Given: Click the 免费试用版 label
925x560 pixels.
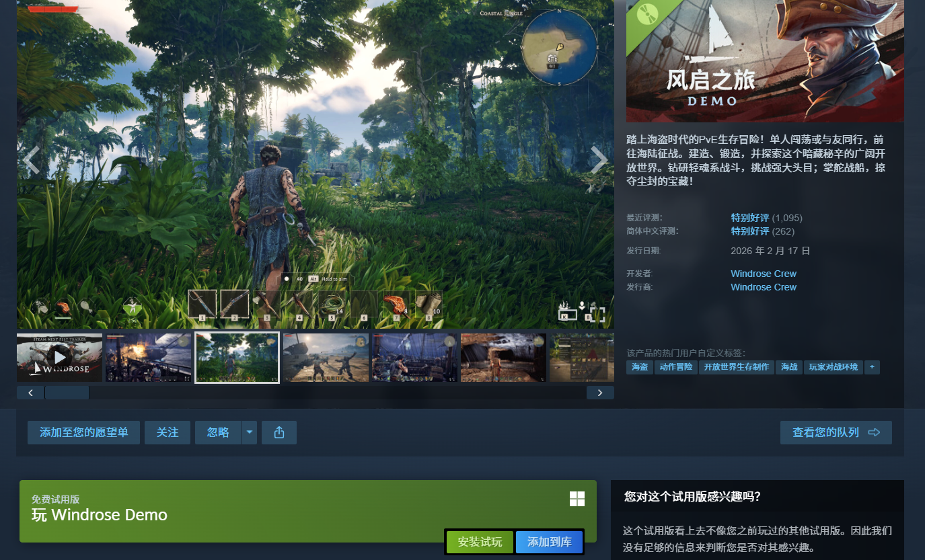Looking at the screenshot, I should point(56,499).
